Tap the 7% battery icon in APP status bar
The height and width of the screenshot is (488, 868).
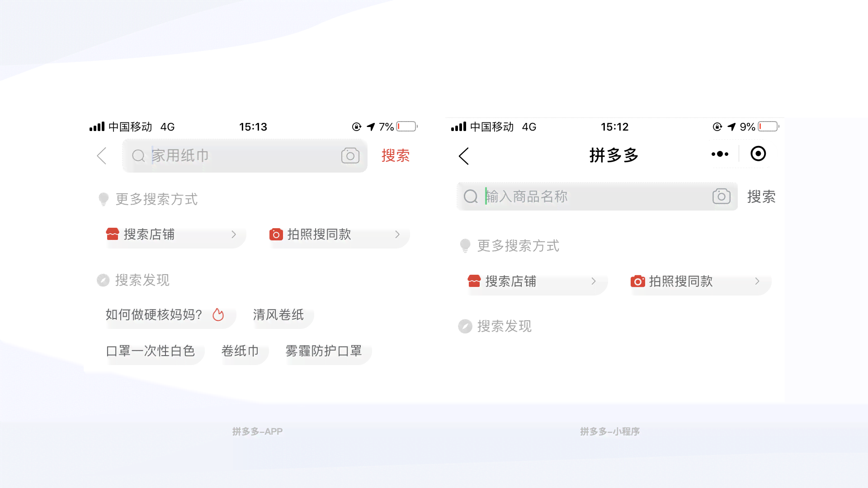[407, 127]
